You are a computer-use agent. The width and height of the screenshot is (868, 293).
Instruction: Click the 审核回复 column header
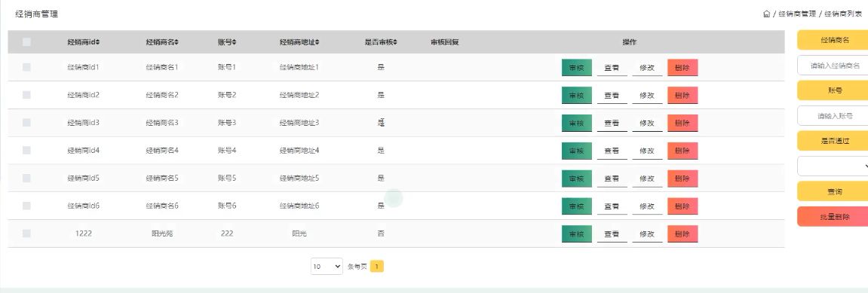444,42
